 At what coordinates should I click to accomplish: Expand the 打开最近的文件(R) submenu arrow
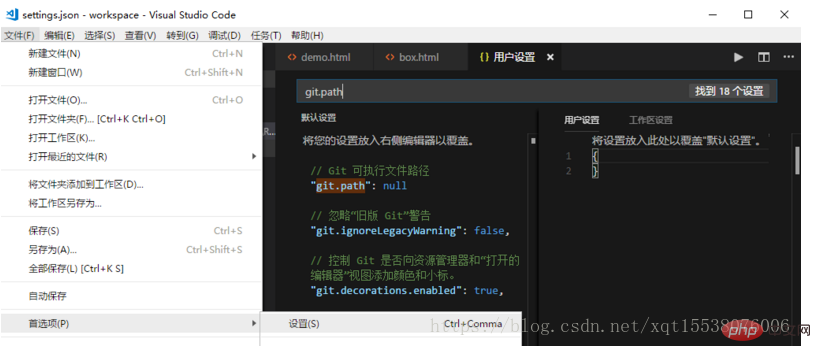tap(254, 156)
